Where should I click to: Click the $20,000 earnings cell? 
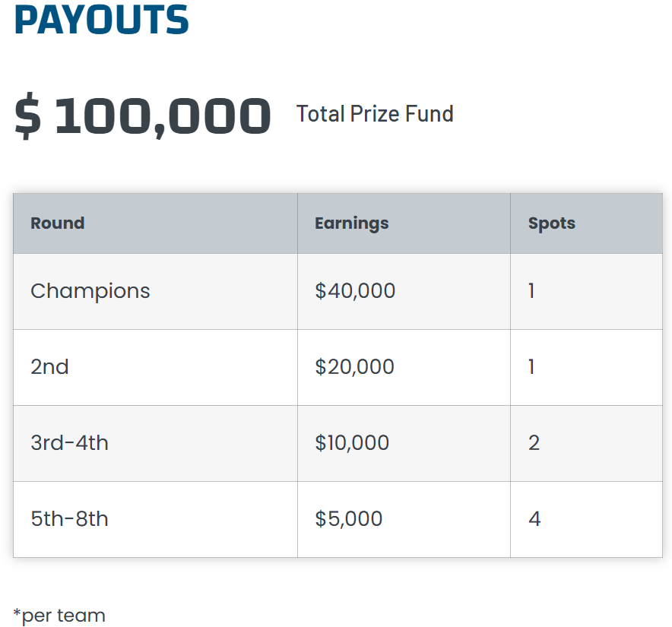354,367
